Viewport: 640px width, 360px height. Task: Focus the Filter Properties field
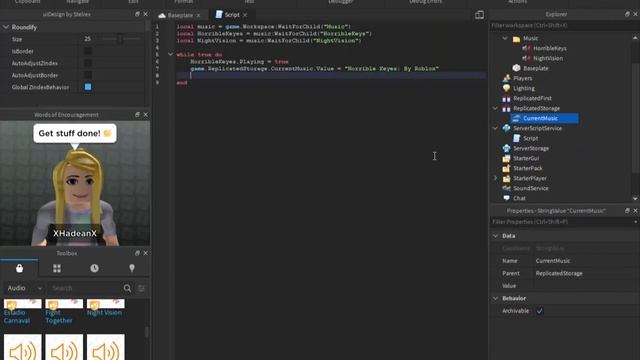point(562,222)
